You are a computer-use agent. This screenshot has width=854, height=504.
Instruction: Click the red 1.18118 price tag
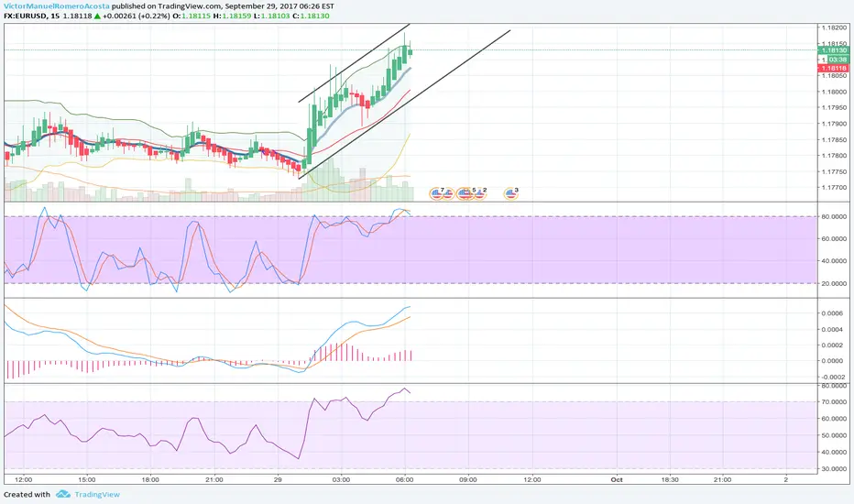pyautogui.click(x=833, y=68)
